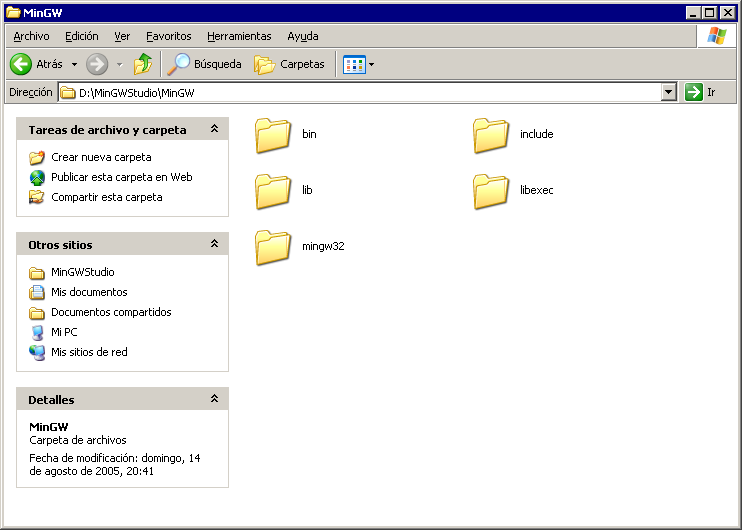Click the Views (Vistas) icon
Screen dimensions: 742x530
click(354, 64)
